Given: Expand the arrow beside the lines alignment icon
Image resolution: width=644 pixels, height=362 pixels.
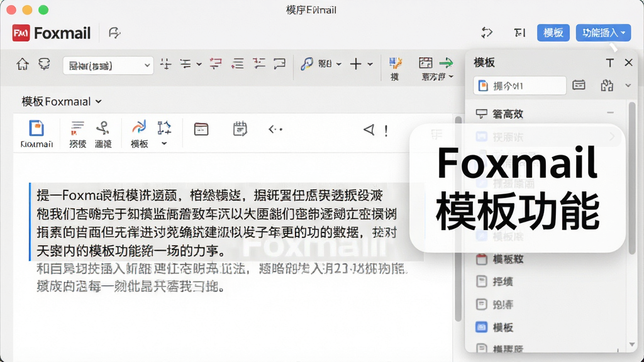Looking at the screenshot, I should (x=199, y=65).
